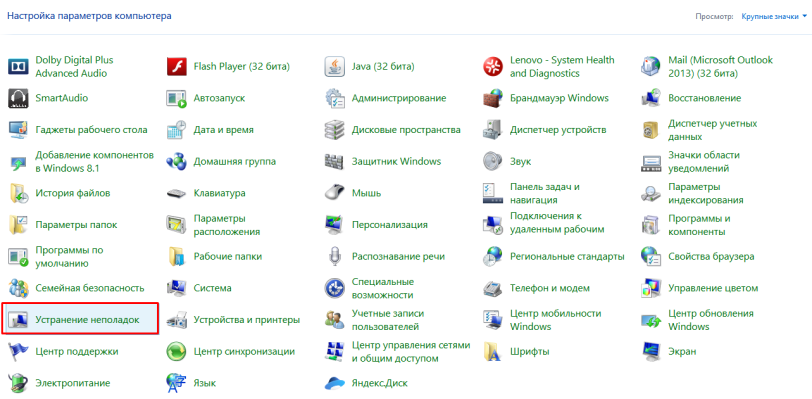Image resolution: width=812 pixels, height=399 pixels.
Task: Click the Клавиатура icon
Action: click(x=177, y=193)
